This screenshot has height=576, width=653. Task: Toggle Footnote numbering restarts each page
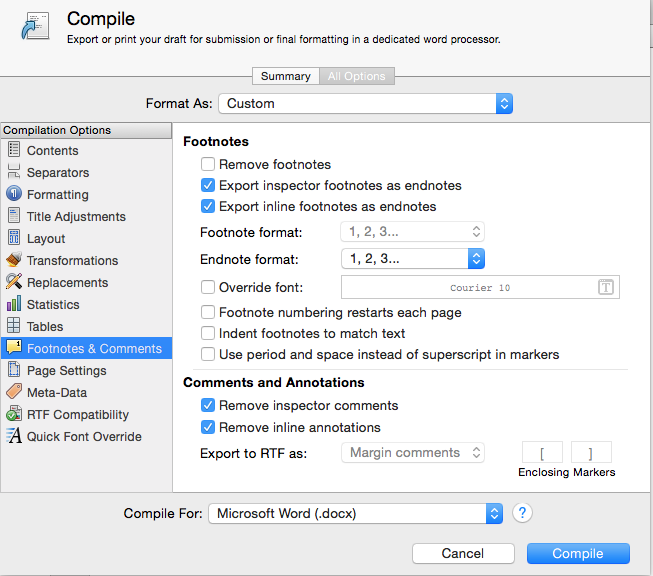point(208,312)
